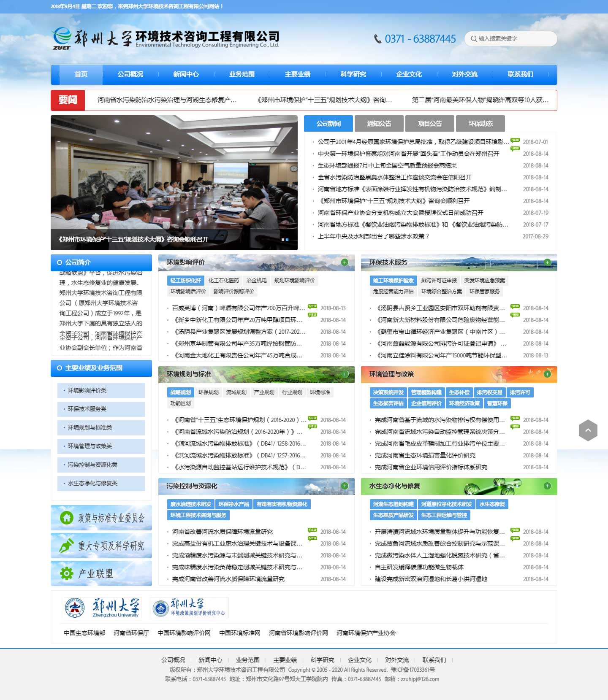Select the 环保净水产品 category tab
Screen dimensions: 608x700
[234, 504]
